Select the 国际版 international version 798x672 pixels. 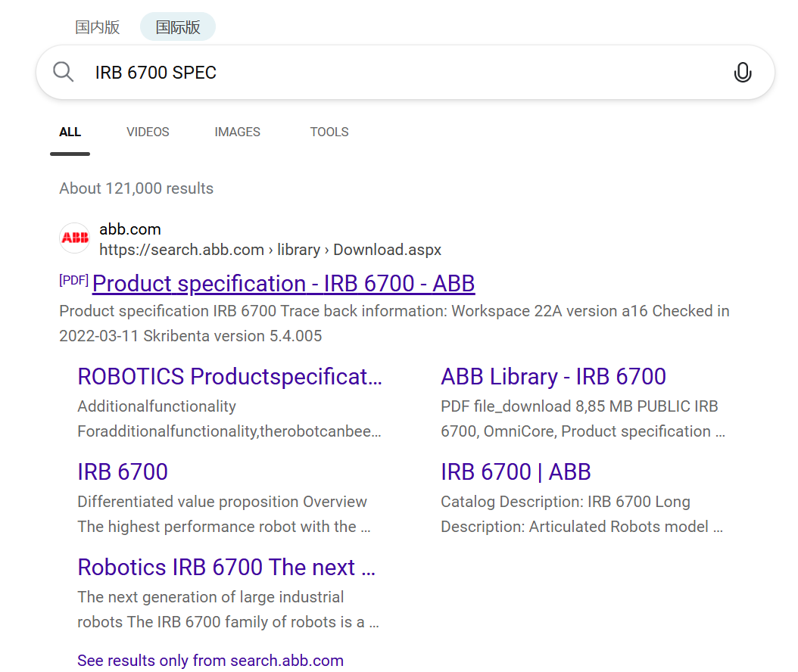pos(178,27)
